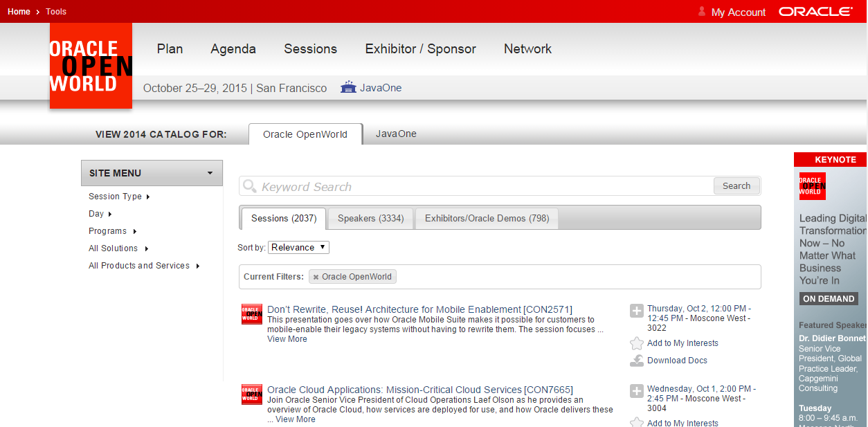The image size is (868, 427).
Task: Click the Download Docs icon
Action: (x=637, y=361)
